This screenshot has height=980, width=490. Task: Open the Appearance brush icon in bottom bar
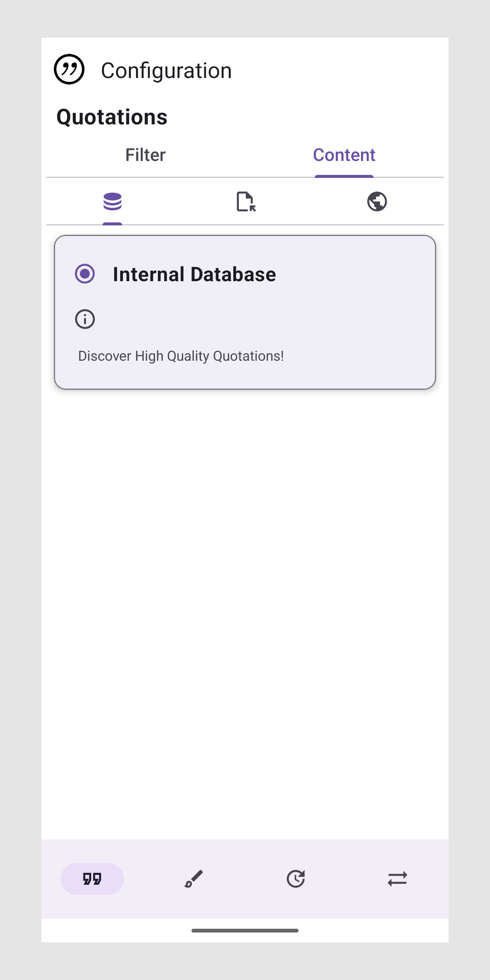(x=194, y=879)
